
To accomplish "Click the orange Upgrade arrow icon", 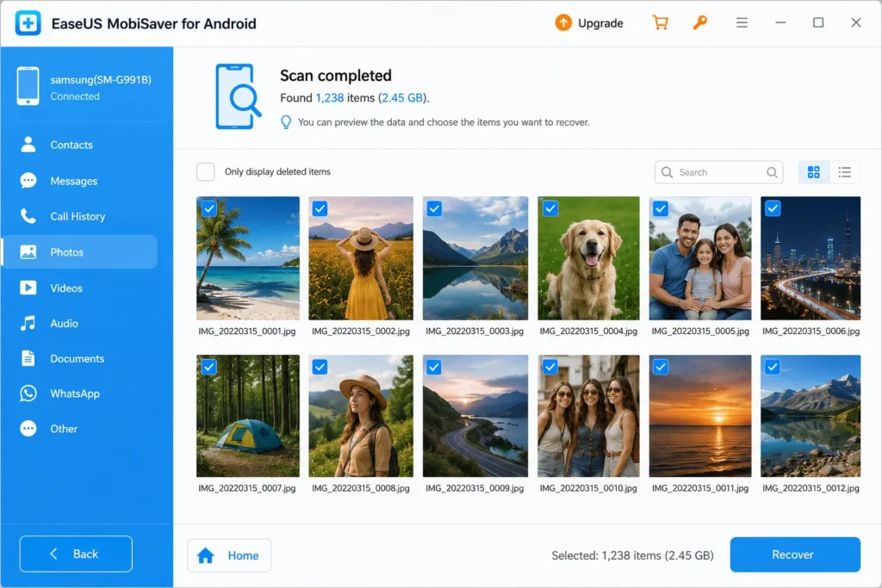I will point(563,23).
